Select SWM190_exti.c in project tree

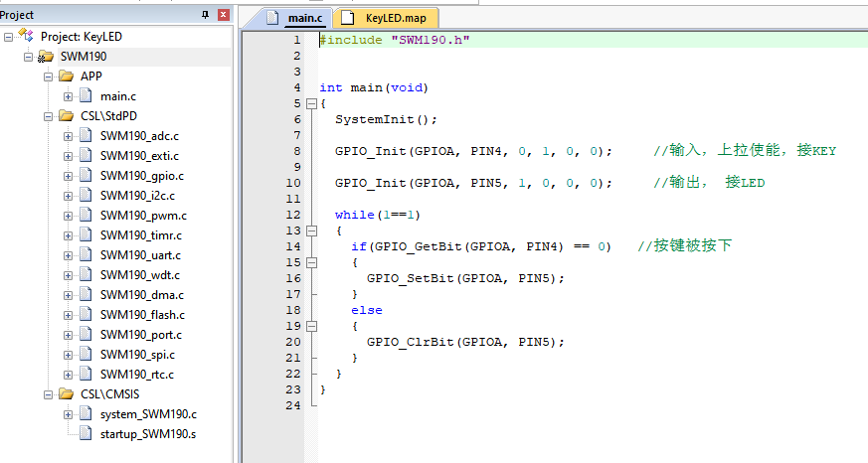pos(139,156)
